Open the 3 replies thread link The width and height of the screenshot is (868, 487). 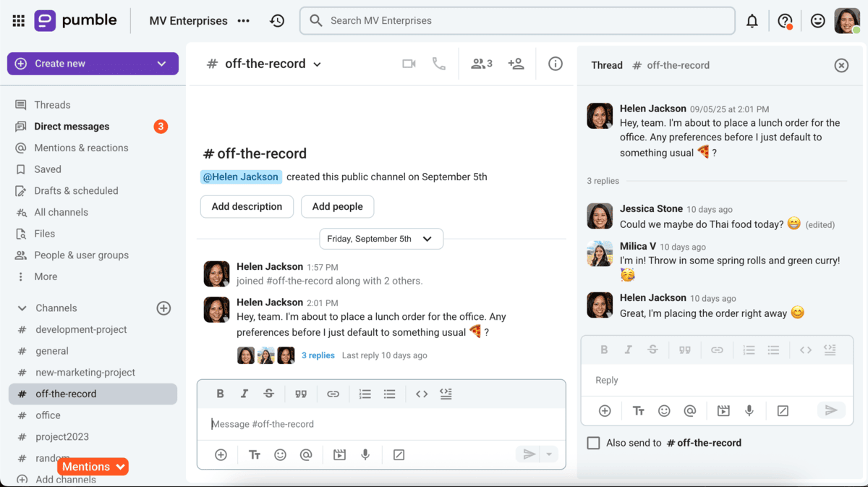click(x=318, y=355)
